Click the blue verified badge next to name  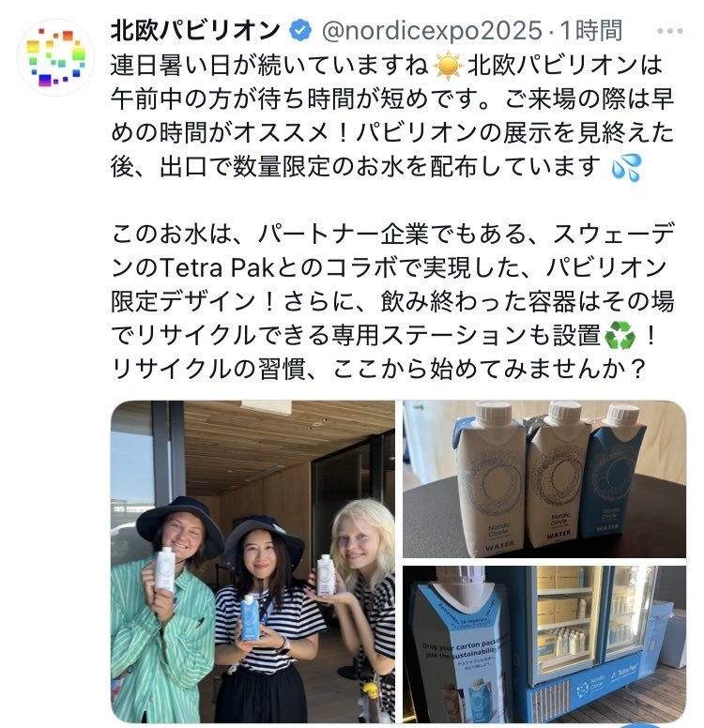(300, 31)
